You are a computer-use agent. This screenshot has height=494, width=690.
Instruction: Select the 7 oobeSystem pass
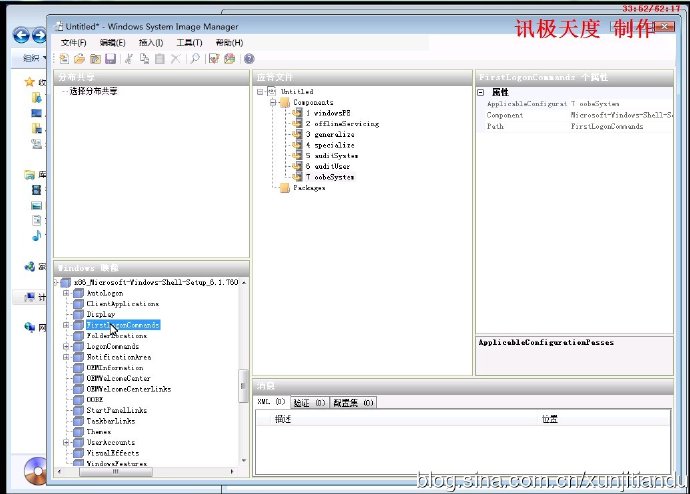330,177
